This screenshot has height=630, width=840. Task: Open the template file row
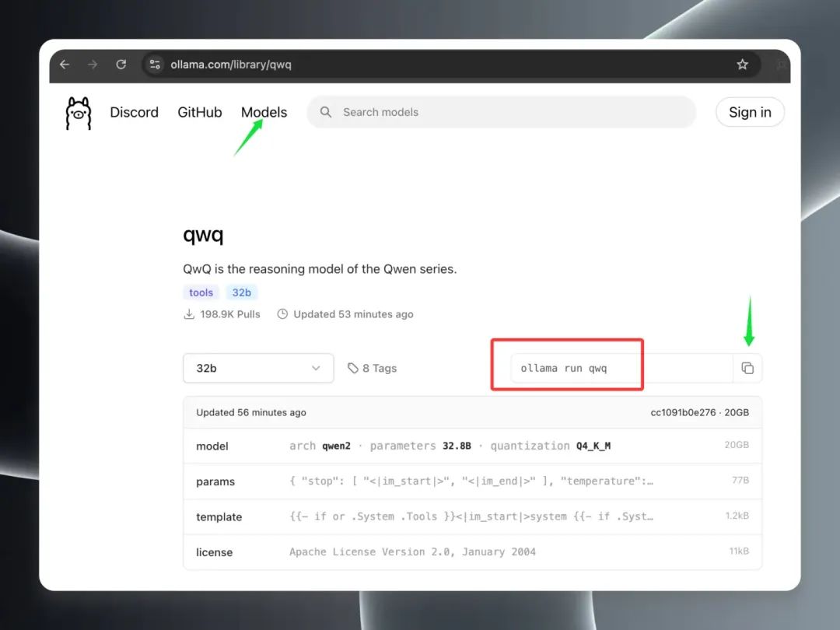[472, 516]
